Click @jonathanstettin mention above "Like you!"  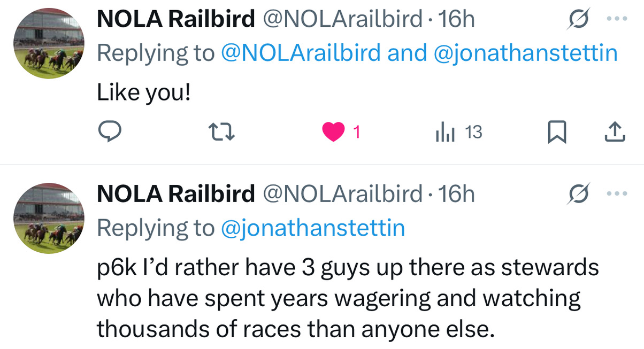click(525, 53)
